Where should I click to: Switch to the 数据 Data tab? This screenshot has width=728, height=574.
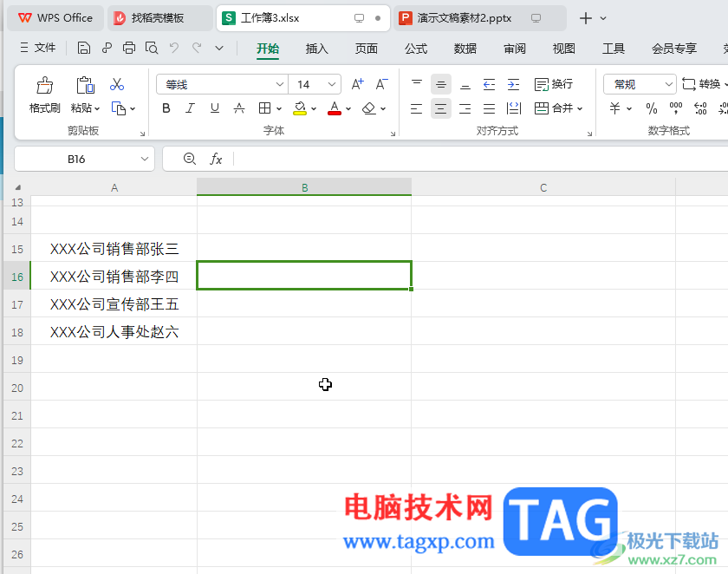coord(465,49)
